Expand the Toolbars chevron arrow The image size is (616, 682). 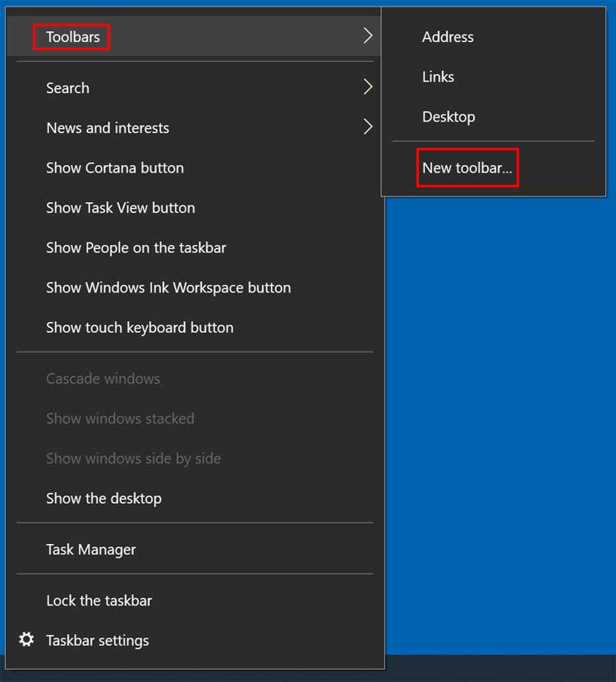(368, 35)
